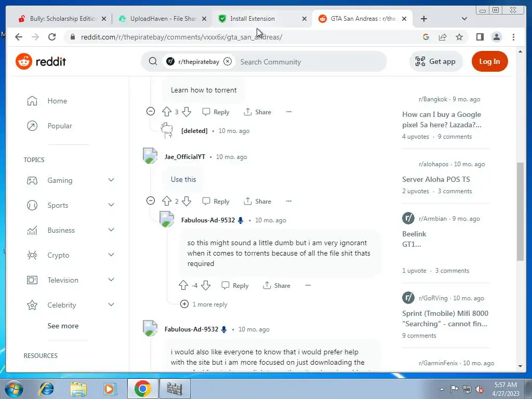532x399 pixels.
Task: Launch Internet Explorer from taskbar
Action: [46, 389]
